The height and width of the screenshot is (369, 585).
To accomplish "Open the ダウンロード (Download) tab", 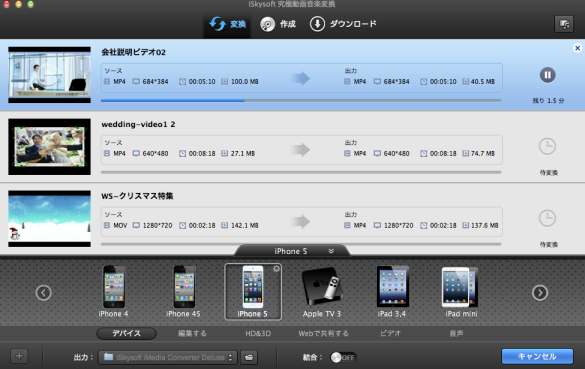I will [x=343, y=24].
